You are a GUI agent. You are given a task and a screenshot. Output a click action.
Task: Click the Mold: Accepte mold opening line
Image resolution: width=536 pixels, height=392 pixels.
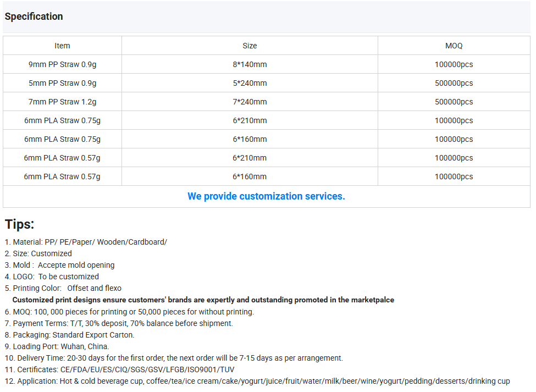coord(59,265)
